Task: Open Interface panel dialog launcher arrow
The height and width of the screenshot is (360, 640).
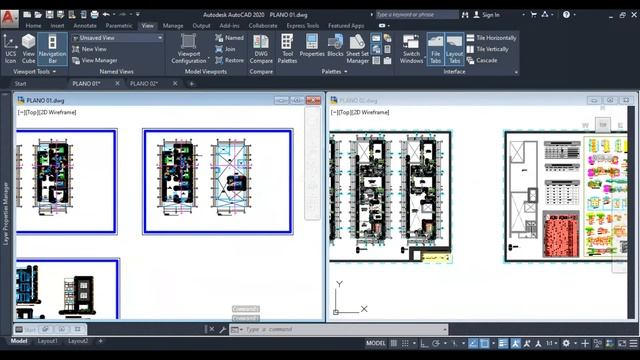Action: point(516,72)
